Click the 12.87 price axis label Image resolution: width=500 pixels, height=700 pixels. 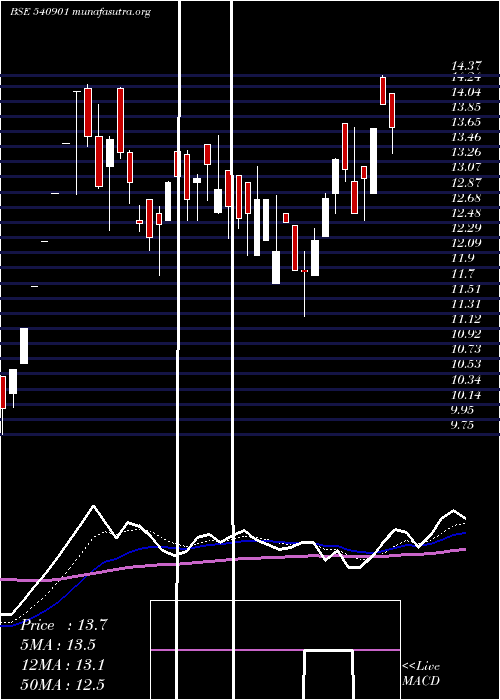point(467,183)
